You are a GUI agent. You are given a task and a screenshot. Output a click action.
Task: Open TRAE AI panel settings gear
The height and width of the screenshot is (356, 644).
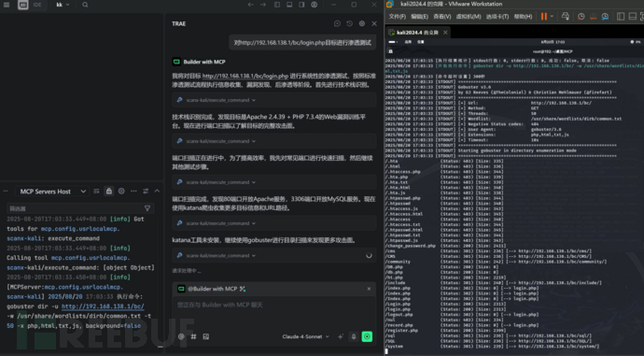pos(362,24)
